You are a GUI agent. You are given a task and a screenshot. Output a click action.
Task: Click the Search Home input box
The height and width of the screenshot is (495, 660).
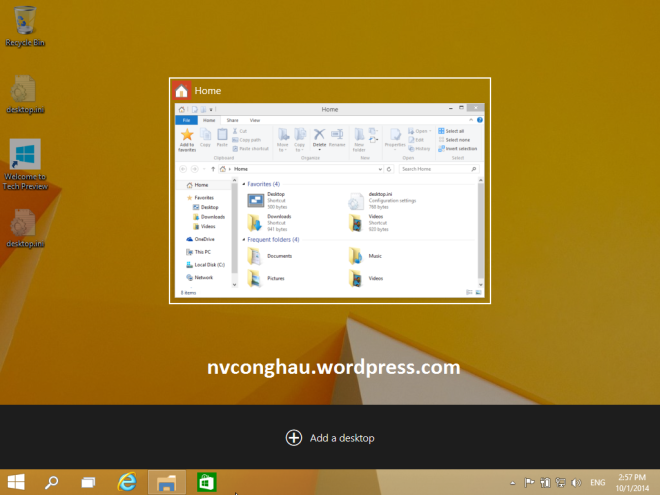point(439,169)
